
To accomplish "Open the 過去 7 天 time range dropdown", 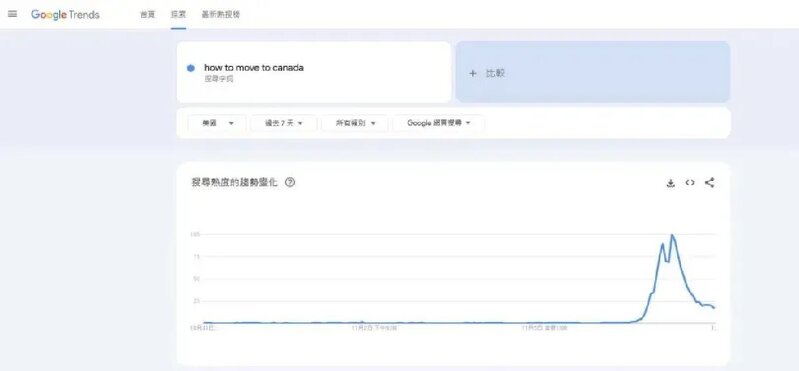I will [284, 123].
